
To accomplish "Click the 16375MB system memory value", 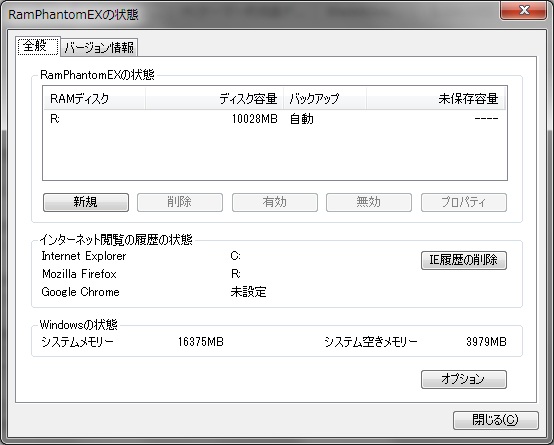I will click(x=201, y=342).
